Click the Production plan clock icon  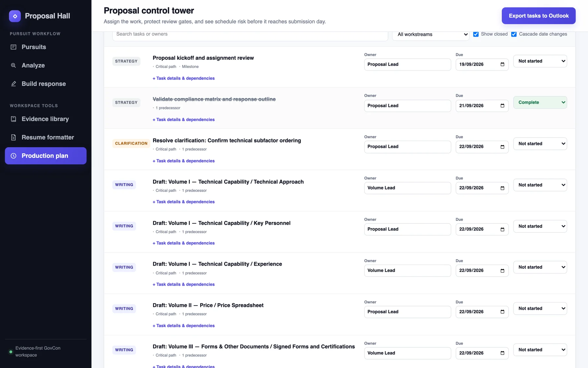coord(13,156)
